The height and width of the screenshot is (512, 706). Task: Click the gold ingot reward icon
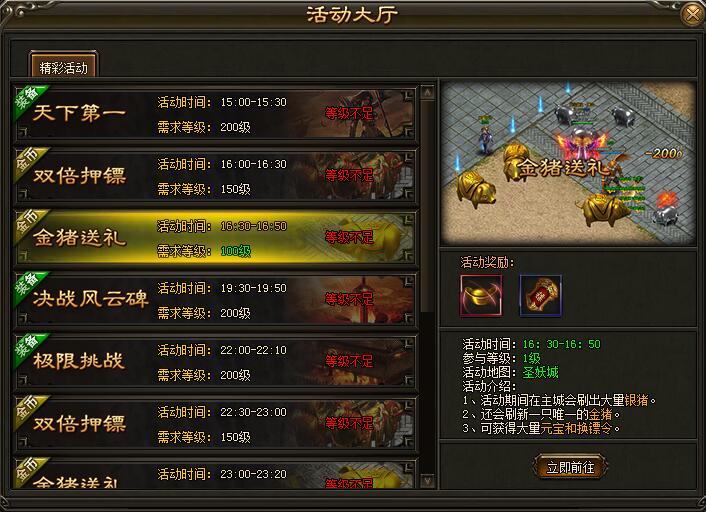coord(481,295)
